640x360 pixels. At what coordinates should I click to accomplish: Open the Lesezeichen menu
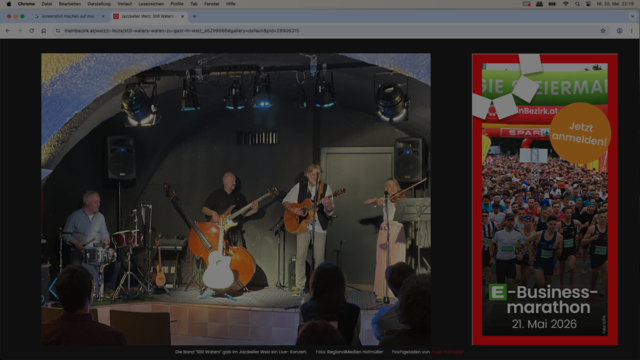click(x=151, y=4)
